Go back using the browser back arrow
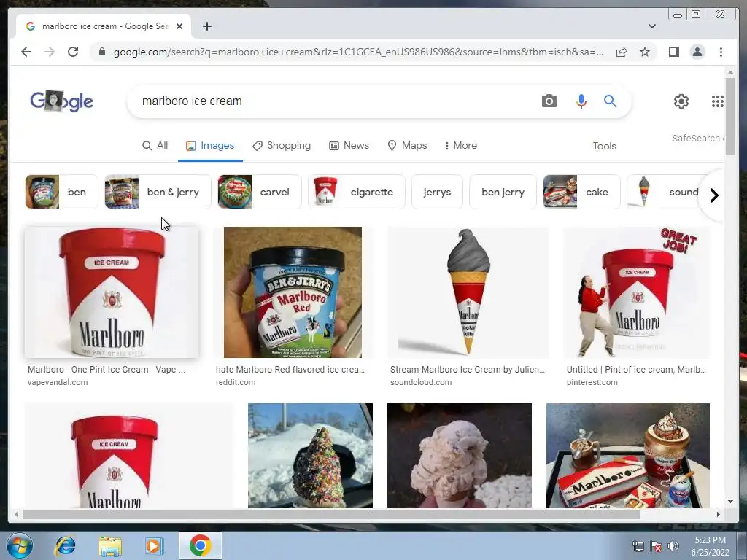 click(x=26, y=52)
